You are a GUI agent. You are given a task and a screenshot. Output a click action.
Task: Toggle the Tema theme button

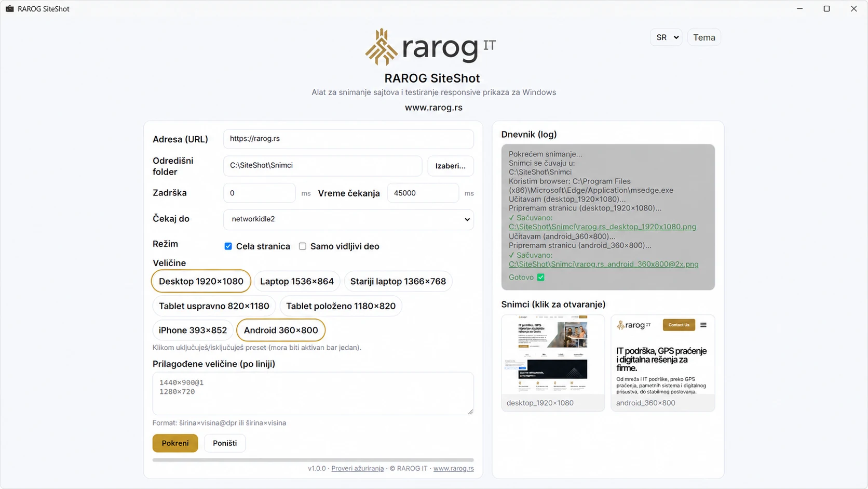(x=704, y=37)
